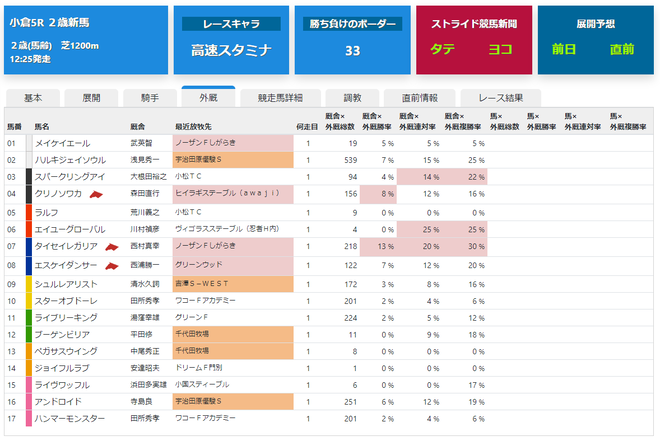Click the 小倉5R 2歳新馬 race title
The height and width of the screenshot is (441, 660).
[x=49, y=22]
